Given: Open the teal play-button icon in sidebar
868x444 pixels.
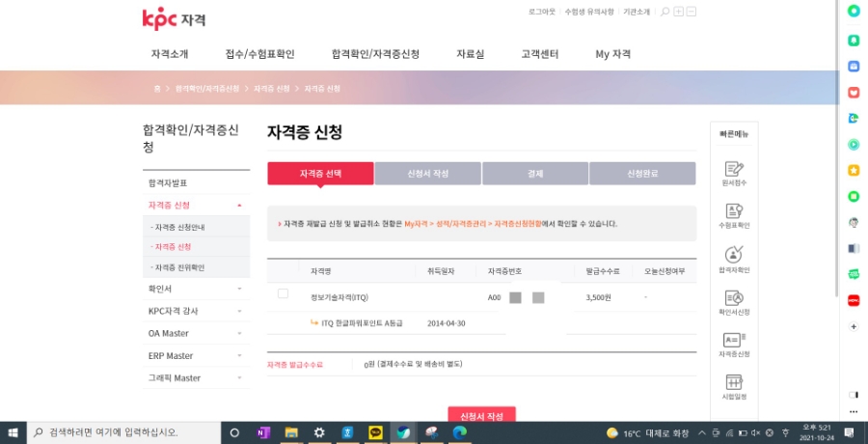Looking at the screenshot, I should 854,144.
